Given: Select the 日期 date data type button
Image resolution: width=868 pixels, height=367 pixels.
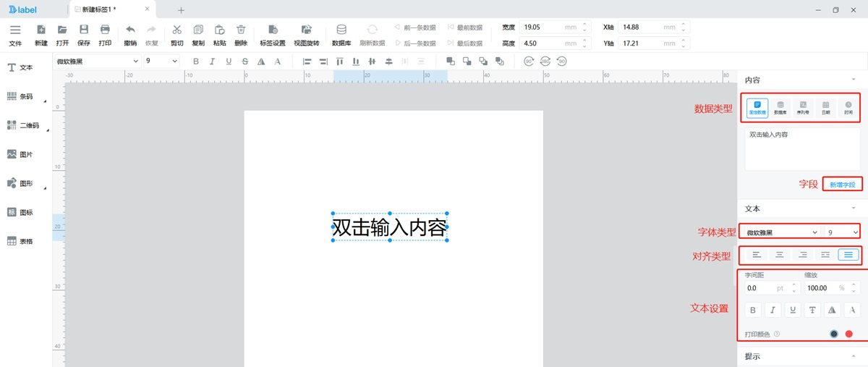Looking at the screenshot, I should click(826, 109).
